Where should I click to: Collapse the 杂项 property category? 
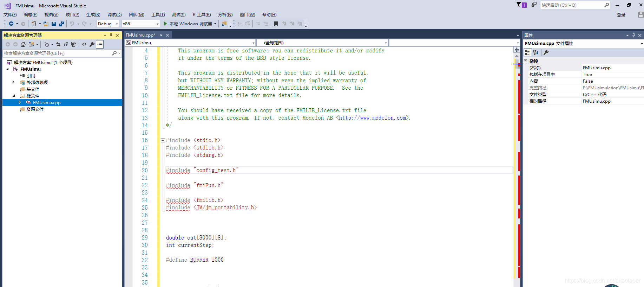click(x=526, y=61)
